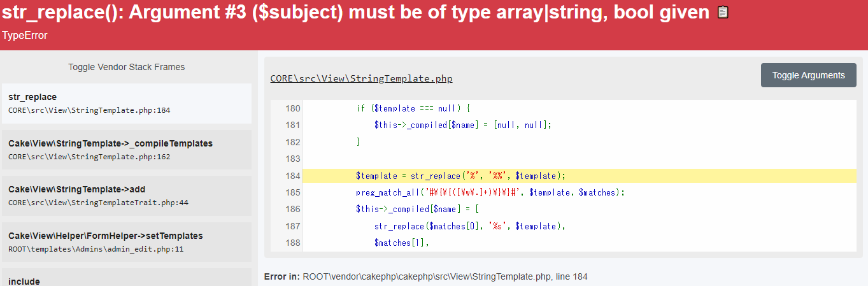Copy the error message with clipboard icon
The height and width of the screenshot is (286, 868).
coord(723,13)
